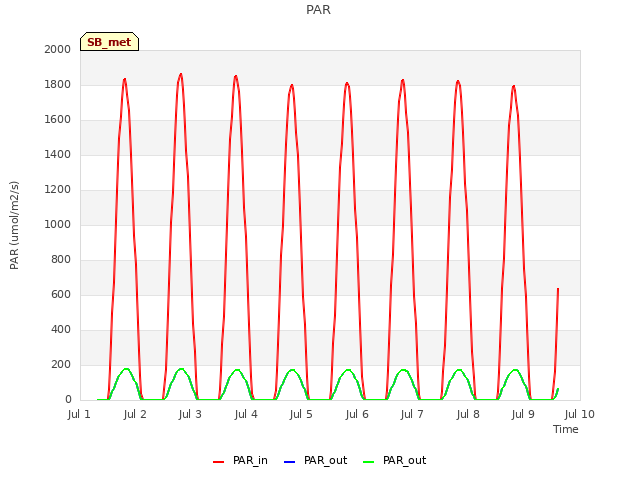Image resolution: width=640 pixels, height=480 pixels.
Task: Click the 800 y-axis tick label
Action: tap(61, 260)
